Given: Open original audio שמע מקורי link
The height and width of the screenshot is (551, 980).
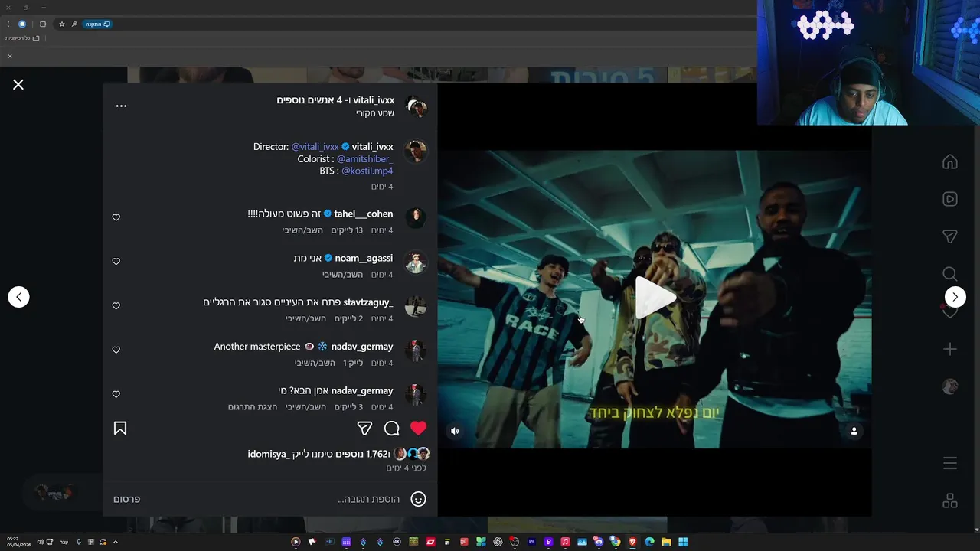Looking at the screenshot, I should pyautogui.click(x=375, y=113).
